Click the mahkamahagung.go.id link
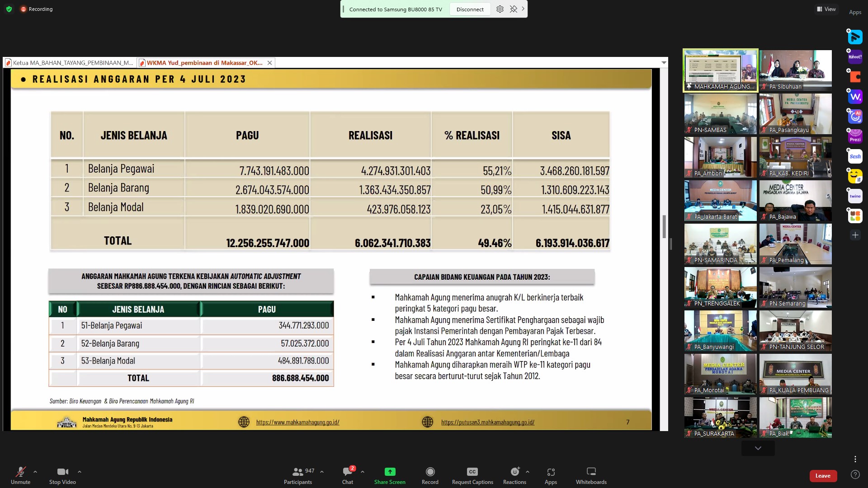Image resolution: width=868 pixels, height=488 pixels. 297,422
